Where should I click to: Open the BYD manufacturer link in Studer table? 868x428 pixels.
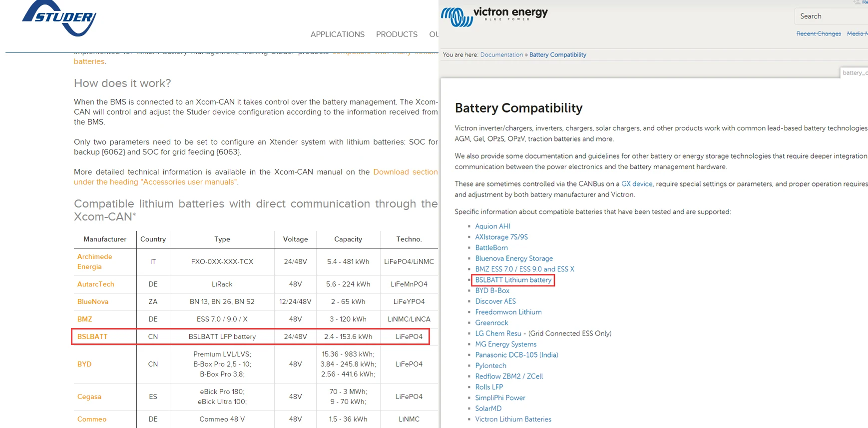pos(84,364)
